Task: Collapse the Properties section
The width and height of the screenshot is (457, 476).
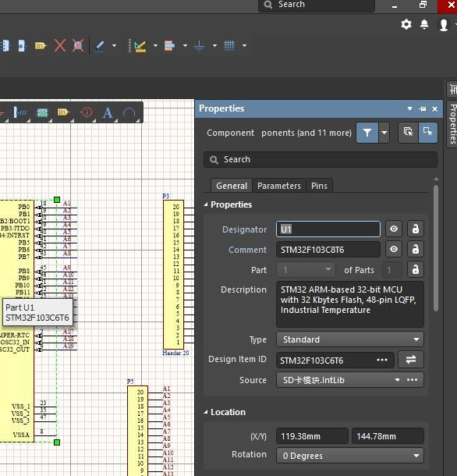Action: (206, 204)
